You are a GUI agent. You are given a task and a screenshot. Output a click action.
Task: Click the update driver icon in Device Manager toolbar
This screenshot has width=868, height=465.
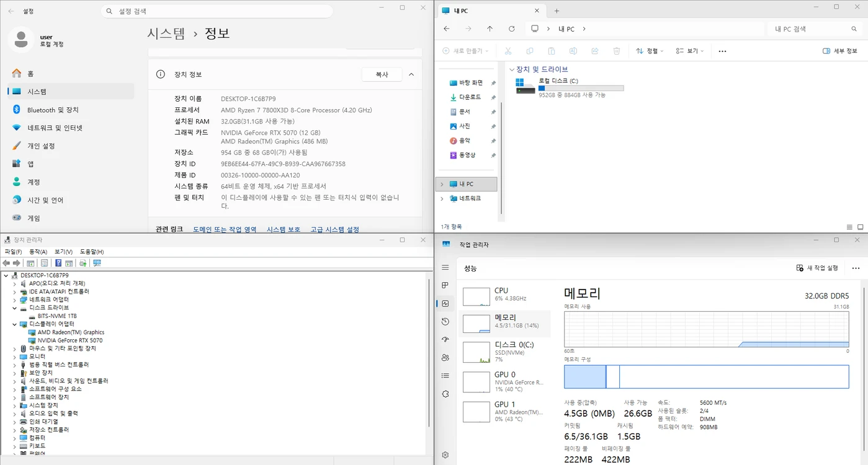point(83,263)
